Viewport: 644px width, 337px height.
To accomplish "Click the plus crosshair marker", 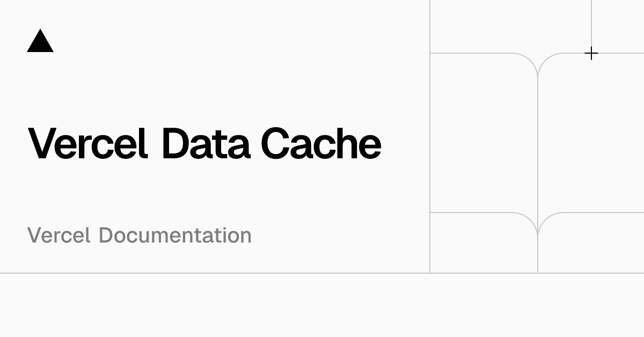I will click(591, 54).
